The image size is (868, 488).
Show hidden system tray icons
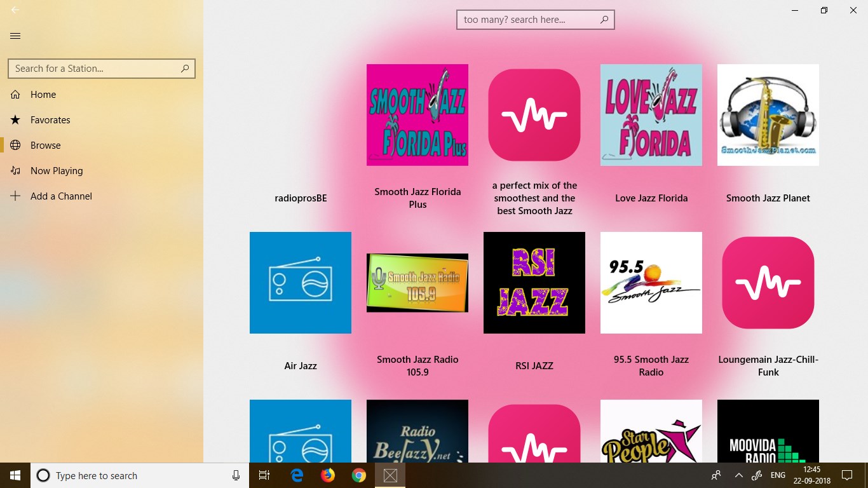(x=738, y=475)
